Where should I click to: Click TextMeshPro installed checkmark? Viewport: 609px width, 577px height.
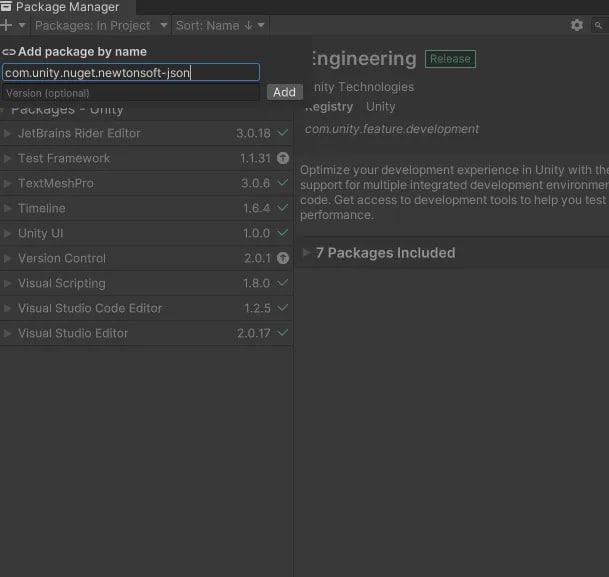(283, 182)
